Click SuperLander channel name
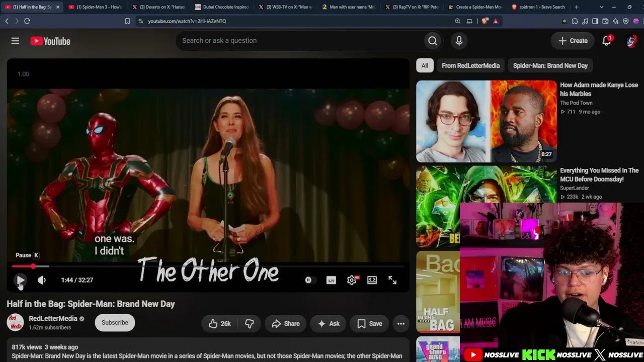 point(575,188)
